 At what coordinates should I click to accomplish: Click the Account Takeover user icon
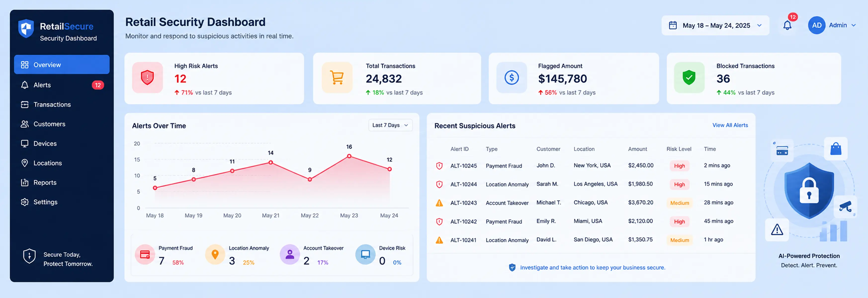(x=290, y=254)
